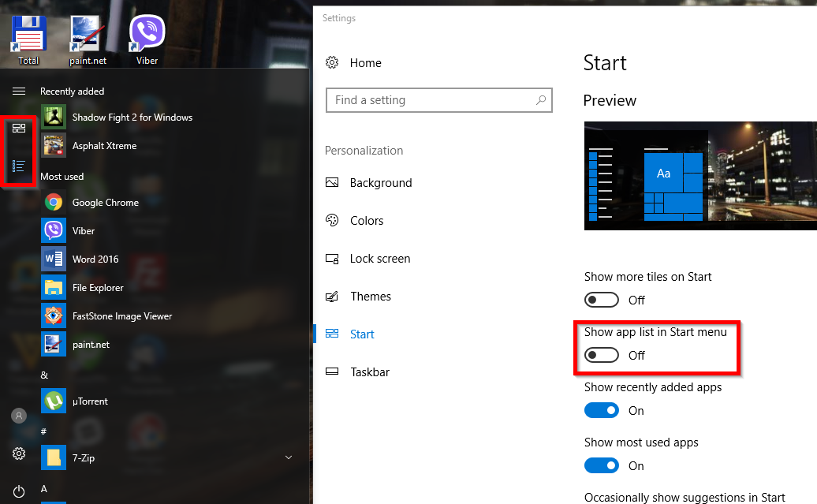This screenshot has height=504, width=817.
Task: Launch µTorrent from app list
Action: (x=89, y=401)
